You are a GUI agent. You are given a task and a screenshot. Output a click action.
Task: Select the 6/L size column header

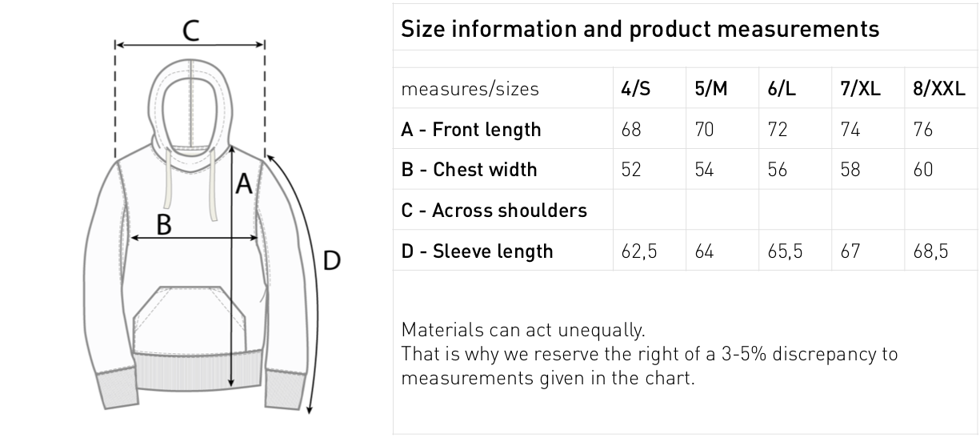782,89
